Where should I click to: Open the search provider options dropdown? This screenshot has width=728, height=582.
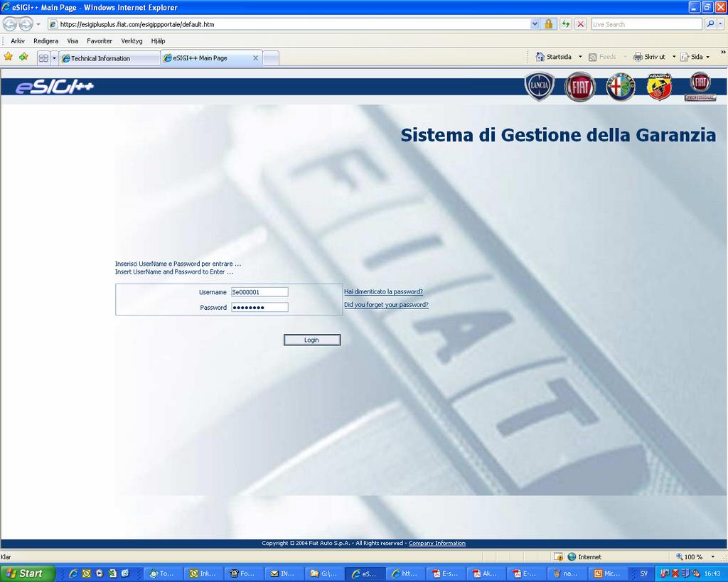[721, 24]
